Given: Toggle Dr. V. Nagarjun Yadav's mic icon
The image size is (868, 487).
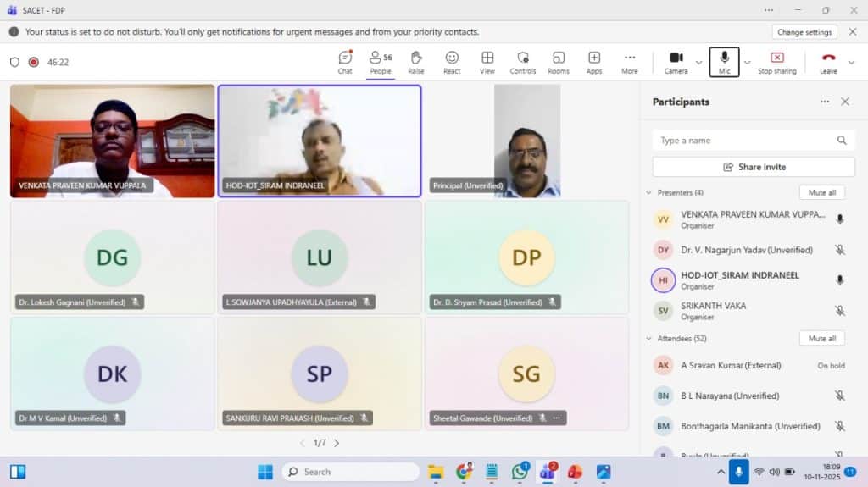Looking at the screenshot, I should pyautogui.click(x=840, y=250).
